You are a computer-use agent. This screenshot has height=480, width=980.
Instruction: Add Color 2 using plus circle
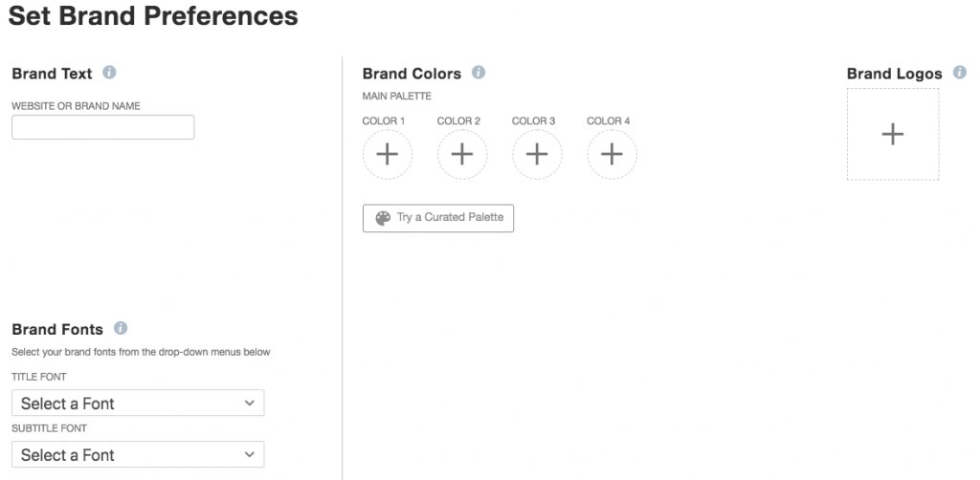462,154
